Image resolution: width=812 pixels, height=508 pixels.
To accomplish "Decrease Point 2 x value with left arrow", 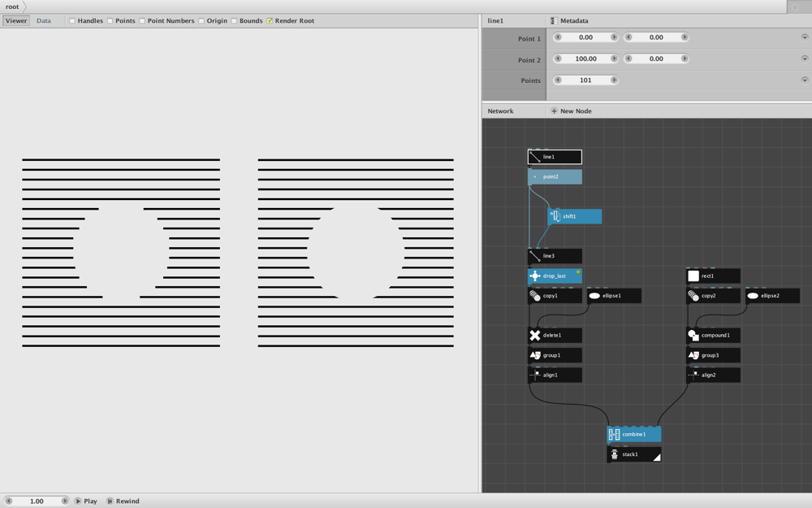I will pyautogui.click(x=558, y=59).
